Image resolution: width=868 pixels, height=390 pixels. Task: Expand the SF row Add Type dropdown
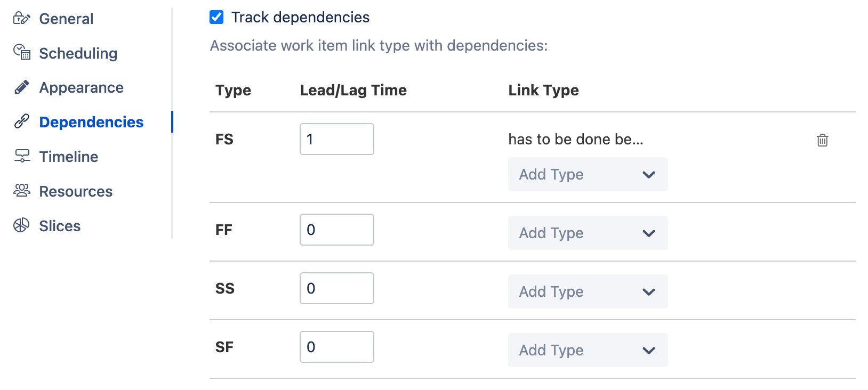click(588, 350)
